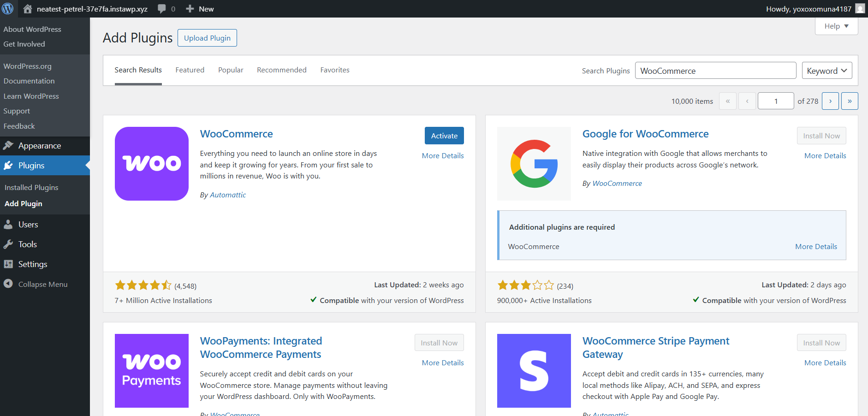The image size is (868, 416).
Task: Open the Keyword search type dropdown
Action: [x=827, y=71]
